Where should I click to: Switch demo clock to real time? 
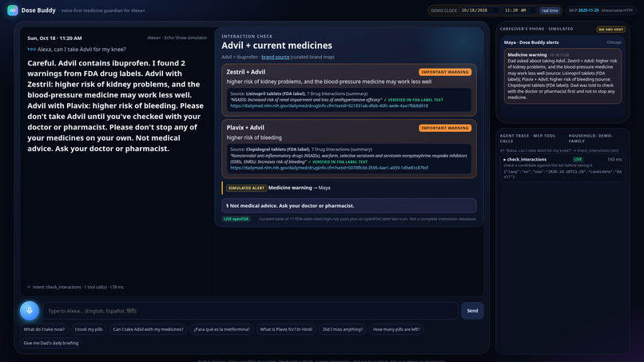pos(550,10)
